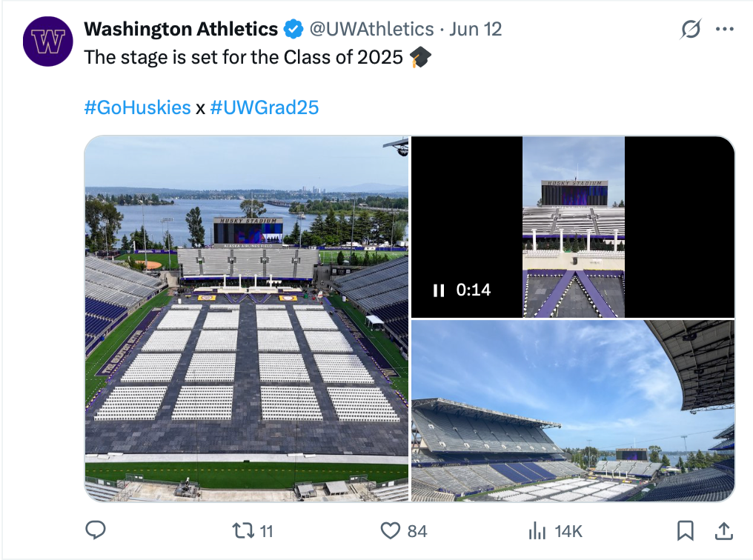
Task: Open the share upload icon
Action: pyautogui.click(x=723, y=530)
